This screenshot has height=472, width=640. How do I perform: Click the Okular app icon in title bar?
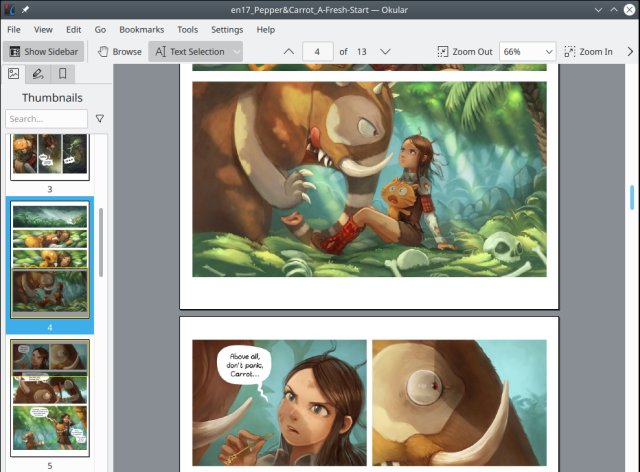pyautogui.click(x=9, y=9)
